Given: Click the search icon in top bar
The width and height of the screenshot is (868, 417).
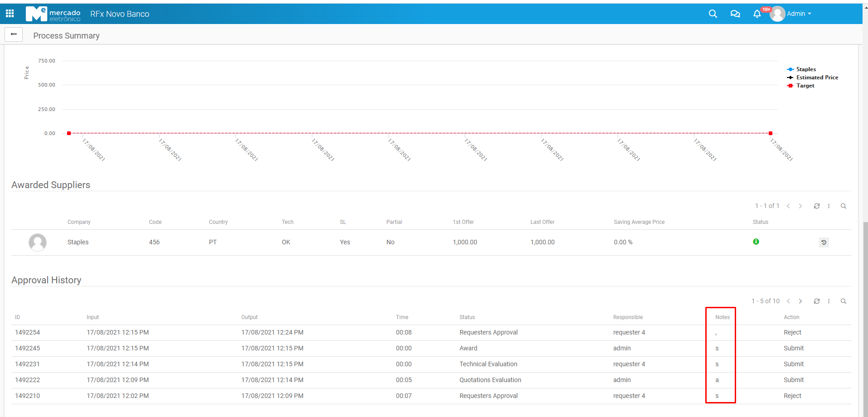Looking at the screenshot, I should [713, 14].
